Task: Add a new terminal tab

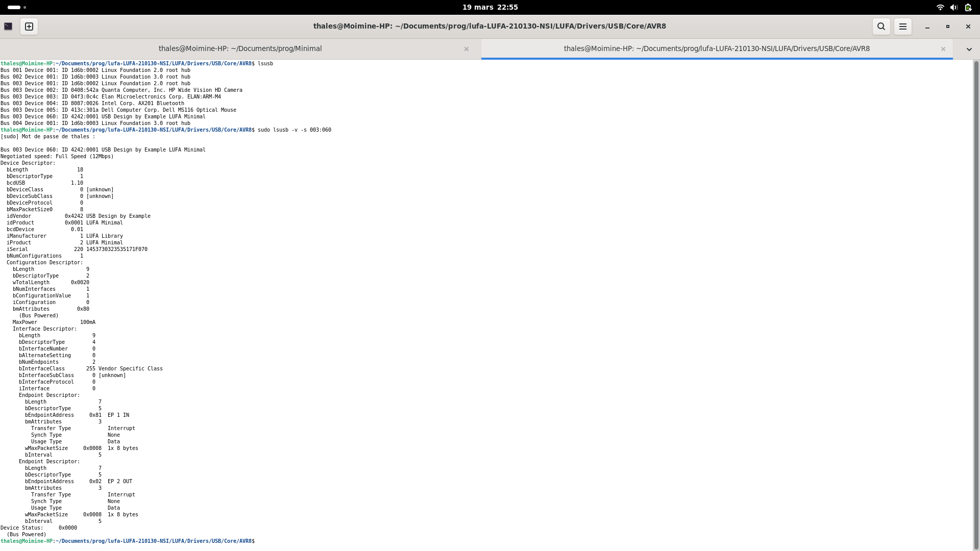Action: pos(29,27)
